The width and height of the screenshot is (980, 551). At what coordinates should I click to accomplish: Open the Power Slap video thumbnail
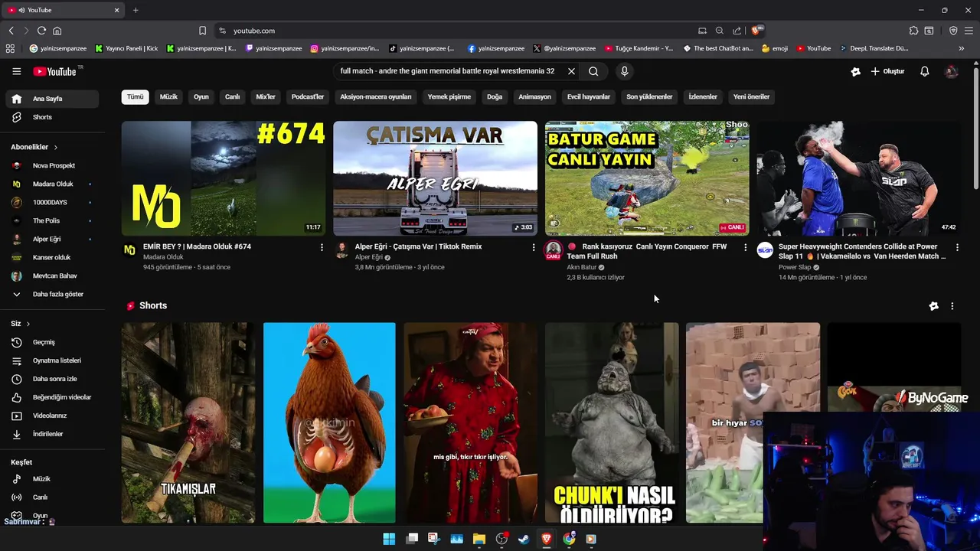[858, 178]
